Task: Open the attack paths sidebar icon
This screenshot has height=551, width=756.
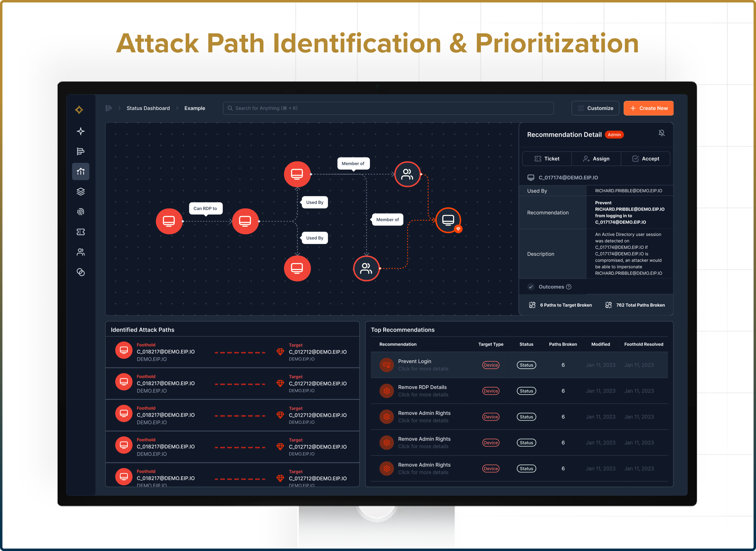Action: click(x=80, y=171)
